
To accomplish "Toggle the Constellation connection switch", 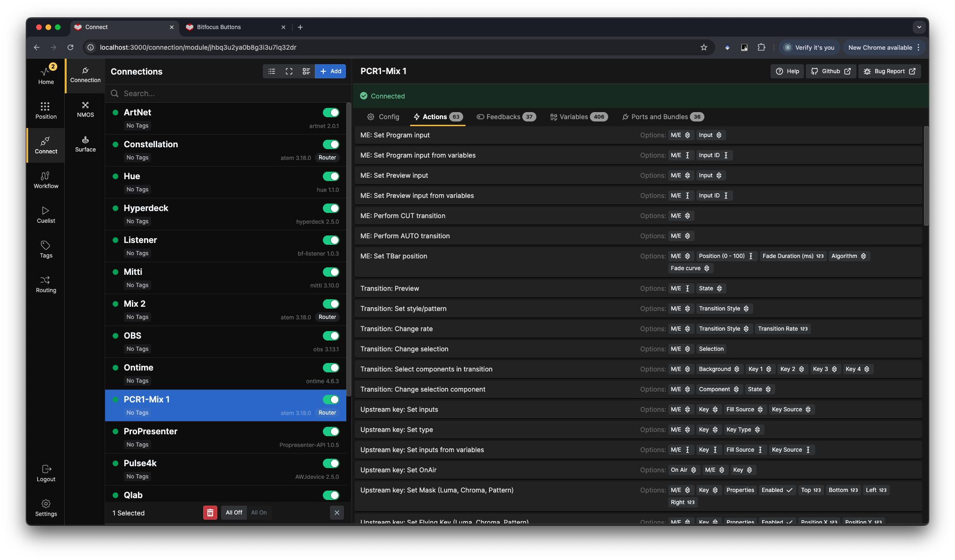I will (x=331, y=144).
